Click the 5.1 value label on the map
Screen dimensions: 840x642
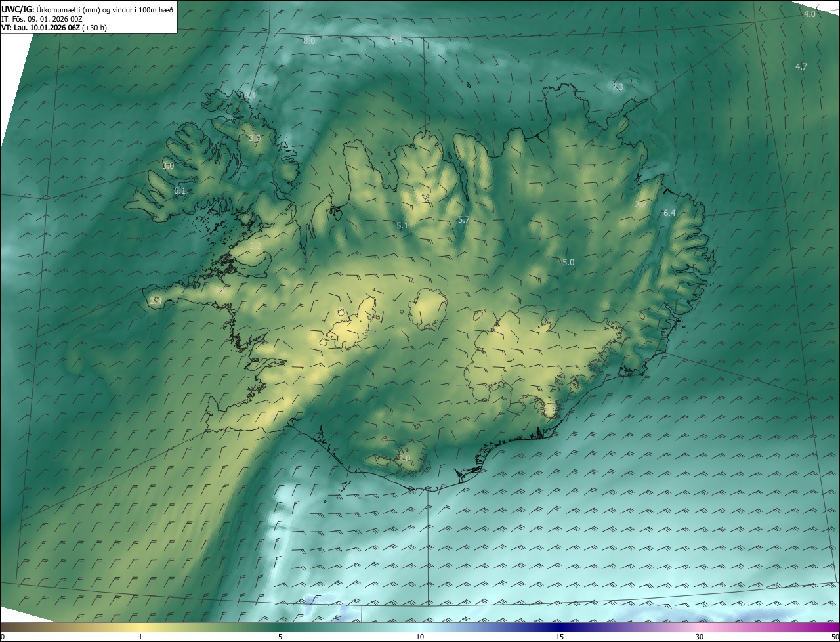click(x=402, y=226)
